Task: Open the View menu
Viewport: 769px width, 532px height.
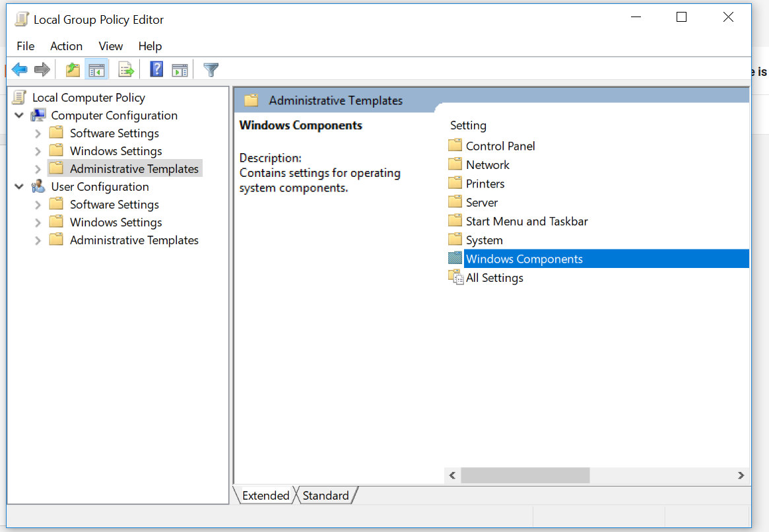Action: click(110, 46)
